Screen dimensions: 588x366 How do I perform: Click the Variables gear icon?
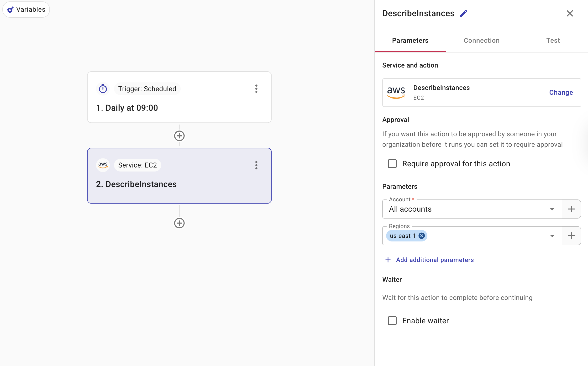[x=10, y=10]
